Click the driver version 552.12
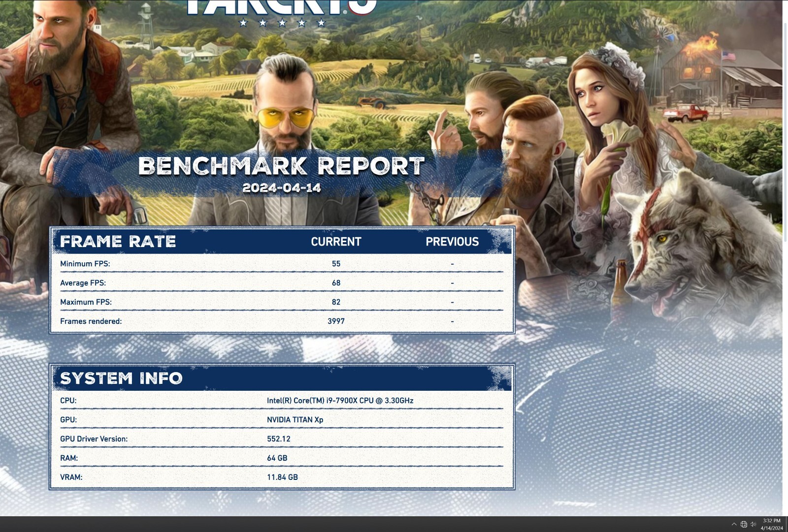 tap(279, 439)
